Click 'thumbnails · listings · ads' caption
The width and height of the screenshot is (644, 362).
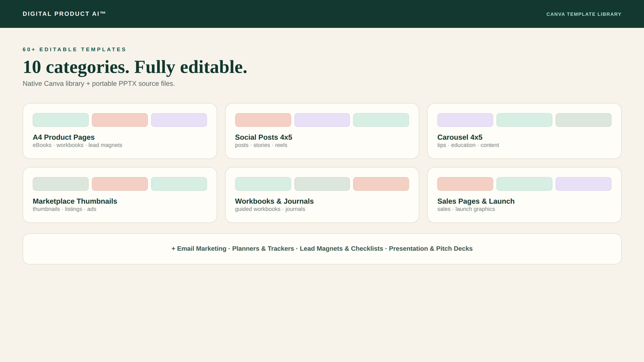click(x=64, y=209)
